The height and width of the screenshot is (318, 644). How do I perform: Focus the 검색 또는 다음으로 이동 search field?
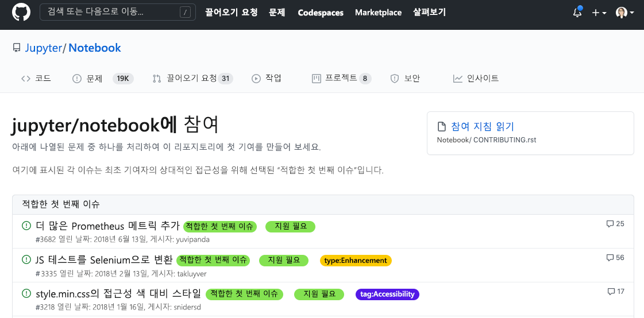(117, 12)
